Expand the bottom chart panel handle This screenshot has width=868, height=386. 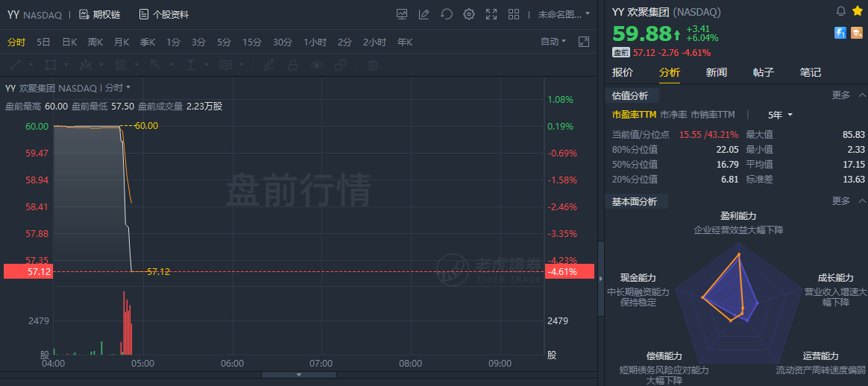point(299,375)
